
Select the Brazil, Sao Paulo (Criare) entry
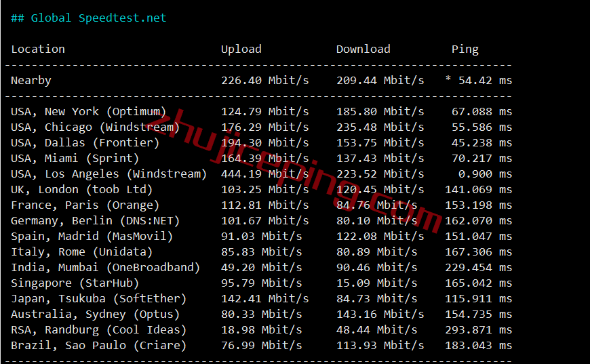[98, 345]
